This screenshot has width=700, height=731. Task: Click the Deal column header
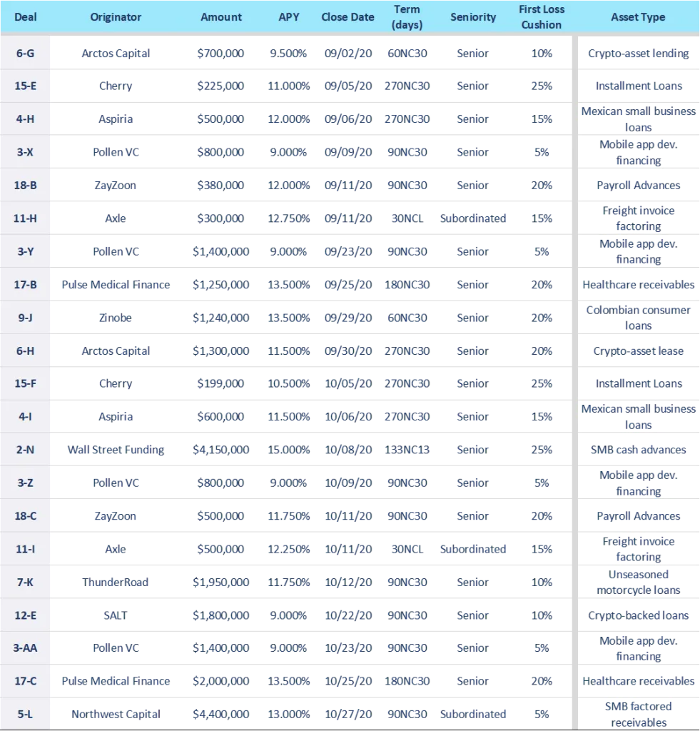[x=25, y=17]
